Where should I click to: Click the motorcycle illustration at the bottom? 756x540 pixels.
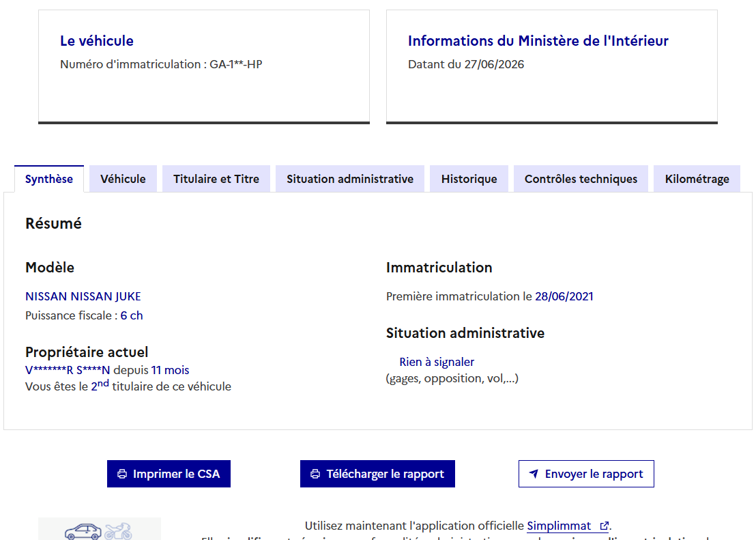(x=118, y=531)
